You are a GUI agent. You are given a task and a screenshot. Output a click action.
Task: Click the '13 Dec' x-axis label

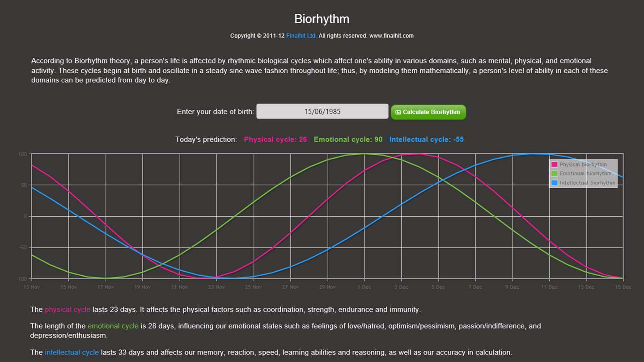[586, 287]
